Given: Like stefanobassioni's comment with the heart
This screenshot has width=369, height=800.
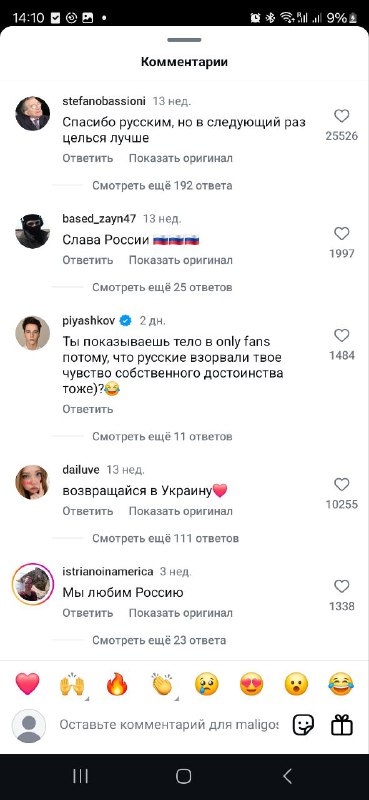Looking at the screenshot, I should click(341, 116).
